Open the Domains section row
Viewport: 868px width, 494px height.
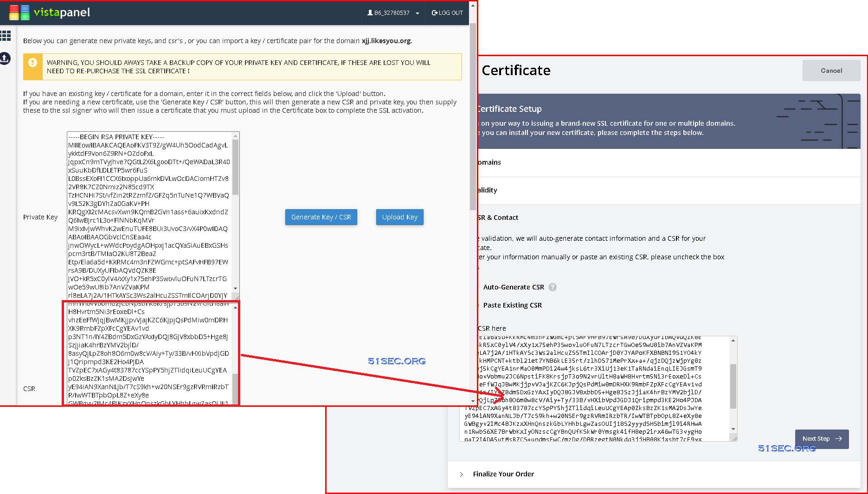pos(669,162)
